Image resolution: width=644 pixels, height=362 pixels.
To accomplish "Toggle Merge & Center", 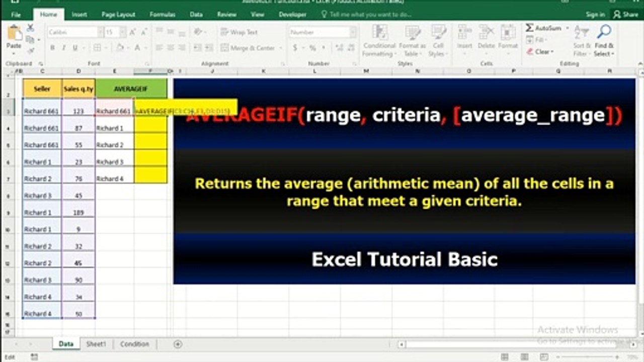I will [250, 48].
